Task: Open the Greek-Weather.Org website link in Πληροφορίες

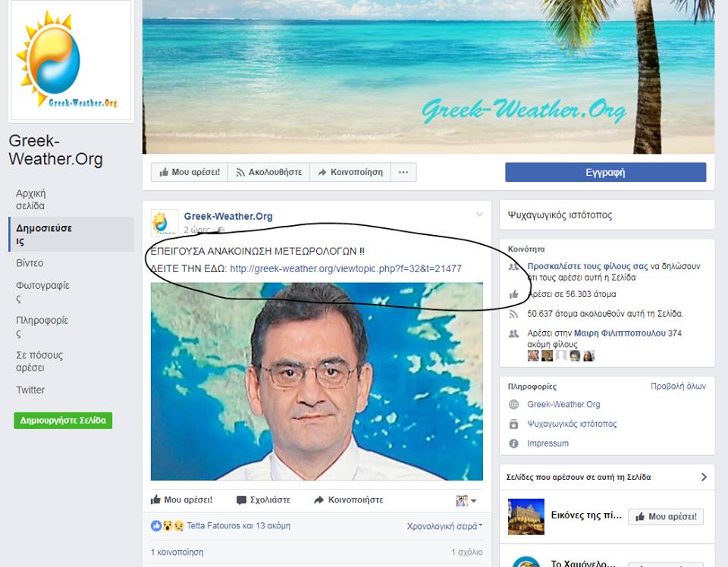Action: [x=563, y=405]
